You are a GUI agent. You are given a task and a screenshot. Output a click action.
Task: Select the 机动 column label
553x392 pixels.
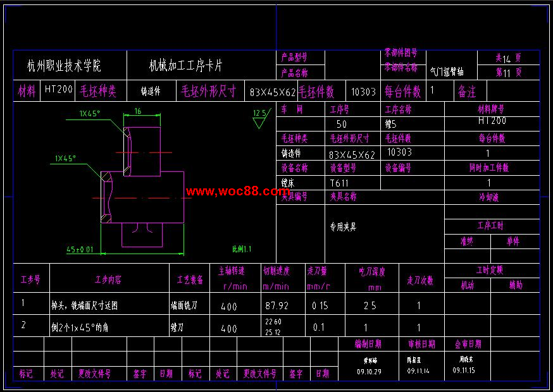coord(468,285)
